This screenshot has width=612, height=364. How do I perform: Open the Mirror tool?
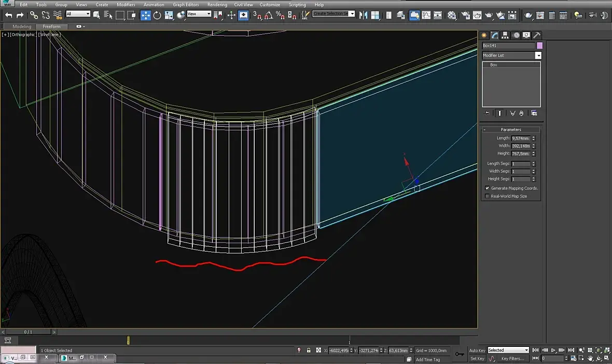[x=363, y=15]
